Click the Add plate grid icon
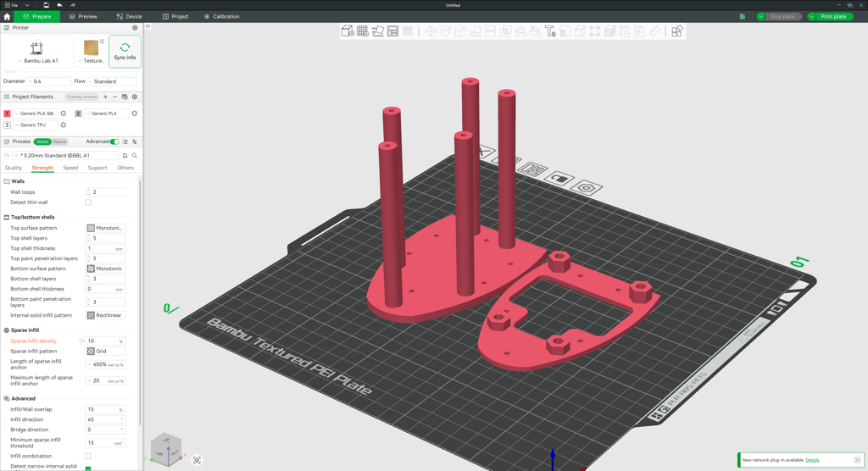The height and width of the screenshot is (471, 868). (363, 31)
